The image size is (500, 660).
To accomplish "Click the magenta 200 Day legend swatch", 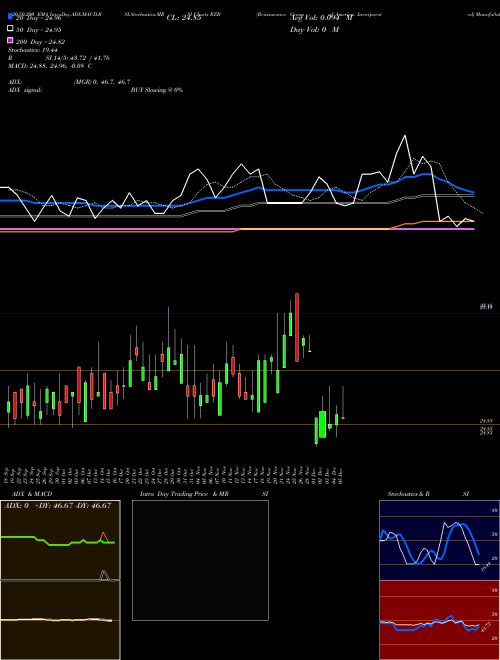I will pos(10,41).
